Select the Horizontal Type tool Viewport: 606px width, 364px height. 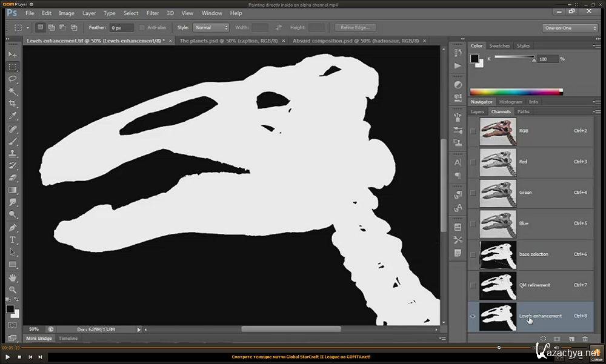click(x=13, y=240)
